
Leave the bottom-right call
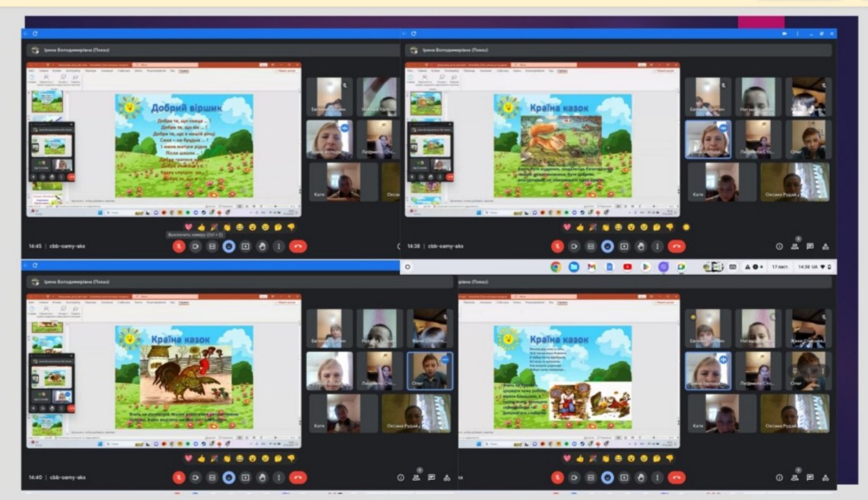[x=676, y=478]
